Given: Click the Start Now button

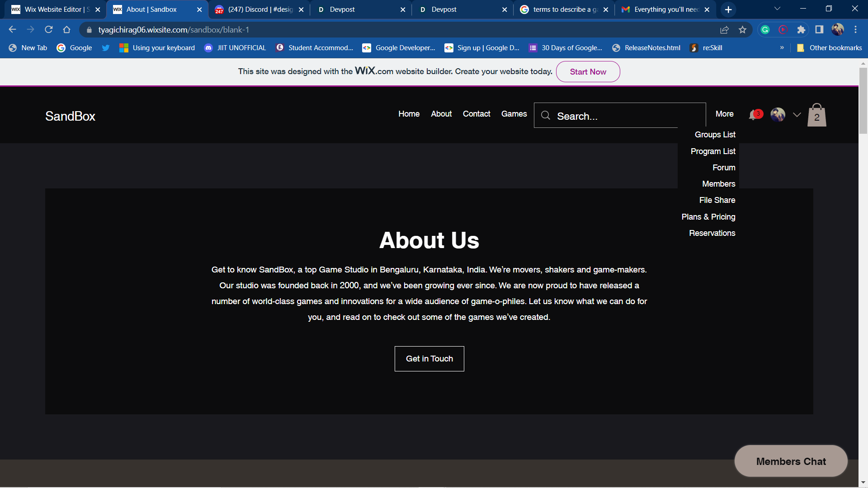Looking at the screenshot, I should (x=588, y=72).
